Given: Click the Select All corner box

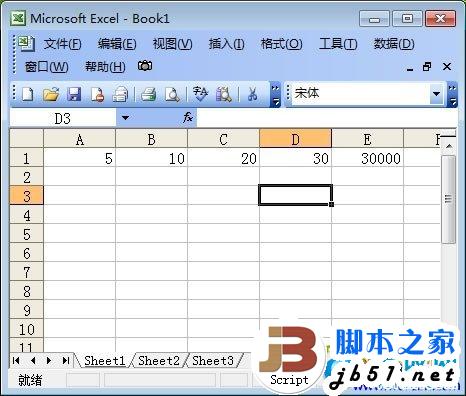Looking at the screenshot, I should click(x=26, y=138).
